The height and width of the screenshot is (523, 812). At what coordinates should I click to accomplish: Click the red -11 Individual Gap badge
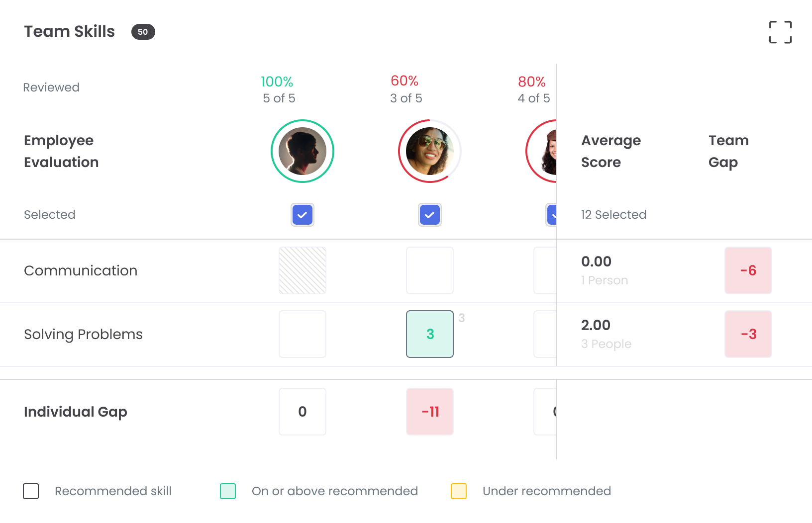point(430,412)
